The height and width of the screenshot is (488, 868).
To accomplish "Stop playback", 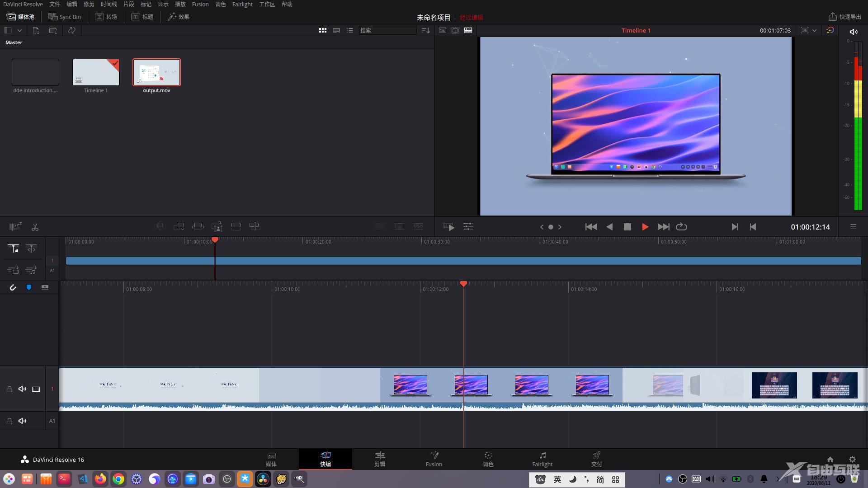I will pyautogui.click(x=627, y=227).
